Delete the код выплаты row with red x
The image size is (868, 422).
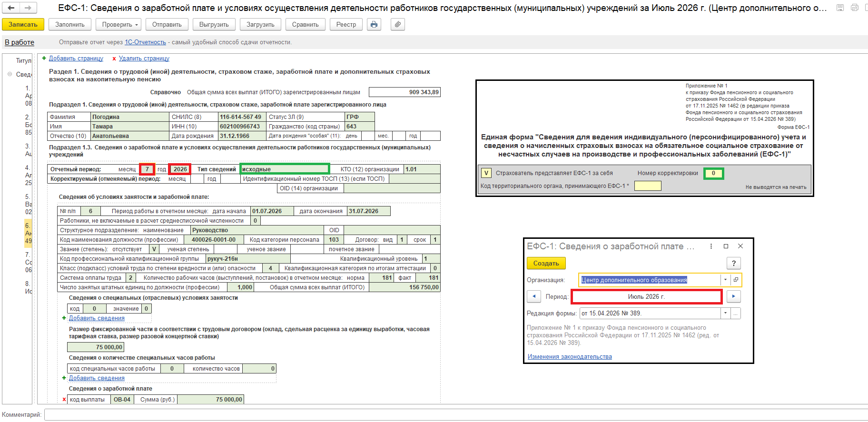(x=64, y=400)
